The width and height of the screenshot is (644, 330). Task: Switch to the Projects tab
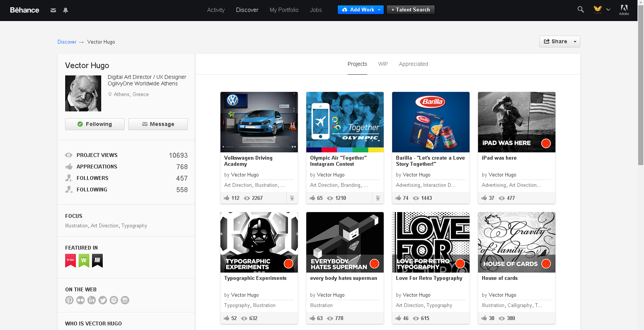coord(357,64)
